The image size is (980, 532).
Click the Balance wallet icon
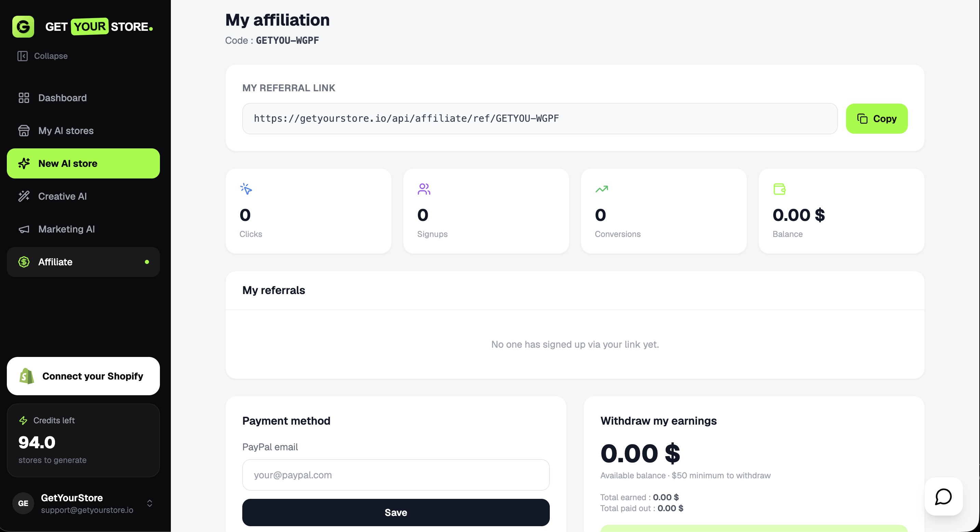tap(779, 189)
